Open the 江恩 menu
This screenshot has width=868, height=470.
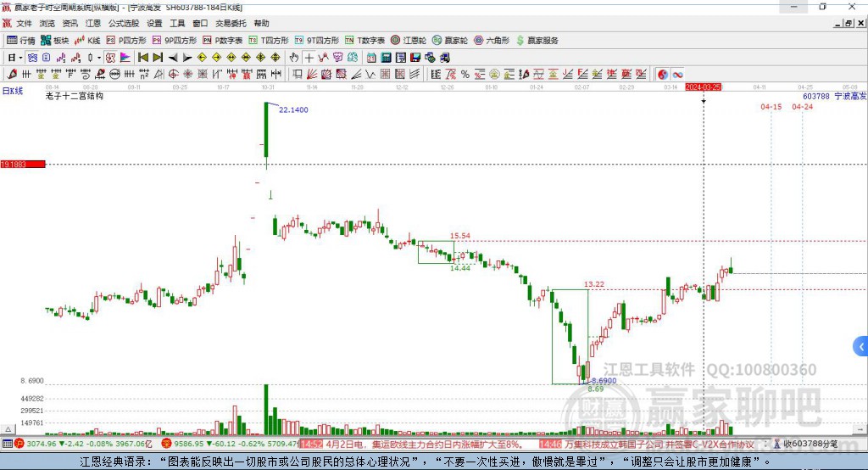(93, 23)
